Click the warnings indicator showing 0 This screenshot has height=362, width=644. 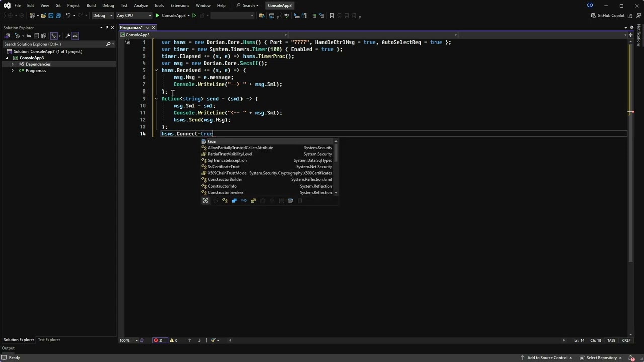click(173, 341)
